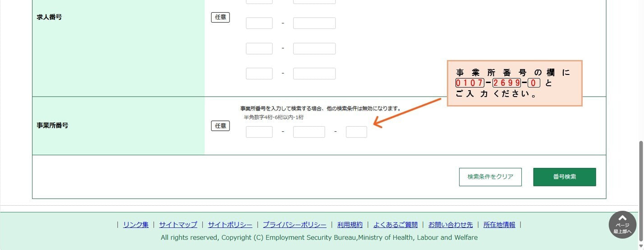This screenshot has height=250, width=644.
Task: Open the リンク集 footer link
Action: [x=136, y=225]
